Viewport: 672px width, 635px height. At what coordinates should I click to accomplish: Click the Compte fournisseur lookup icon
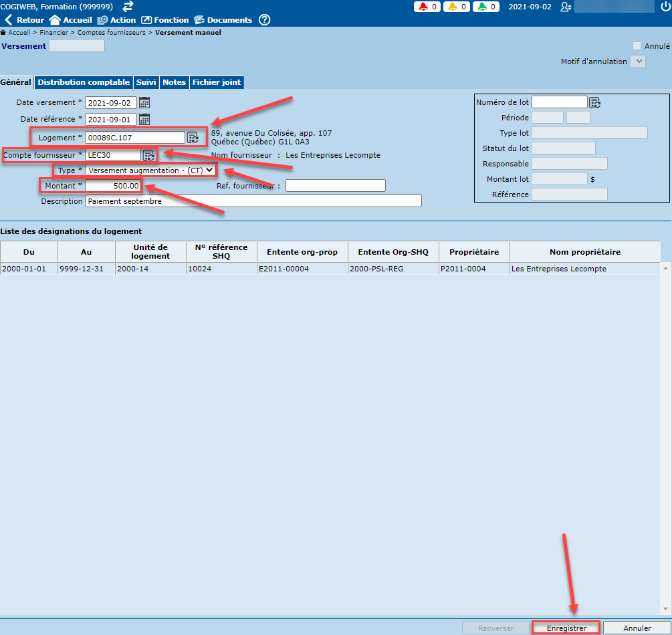tap(148, 155)
